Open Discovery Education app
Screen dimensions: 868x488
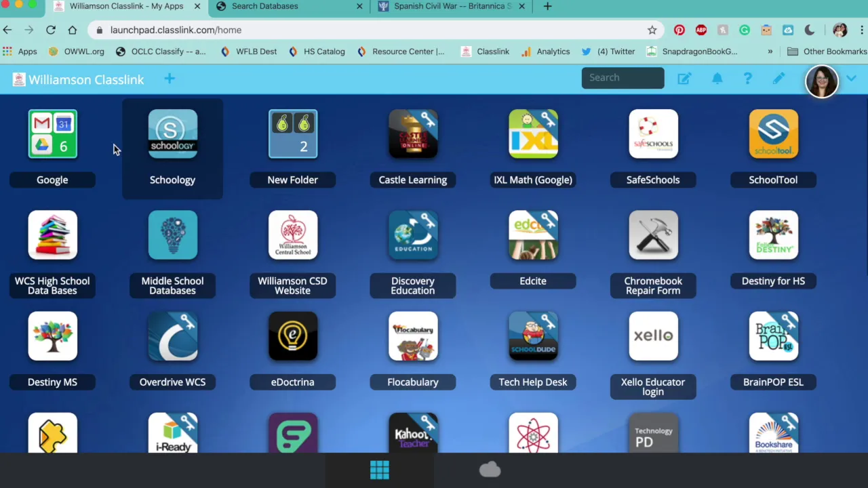pyautogui.click(x=413, y=235)
